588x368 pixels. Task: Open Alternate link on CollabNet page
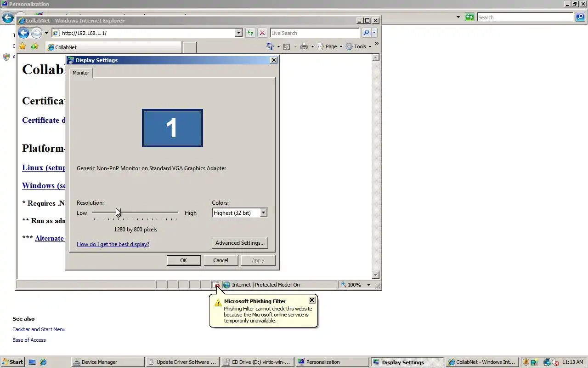50,238
